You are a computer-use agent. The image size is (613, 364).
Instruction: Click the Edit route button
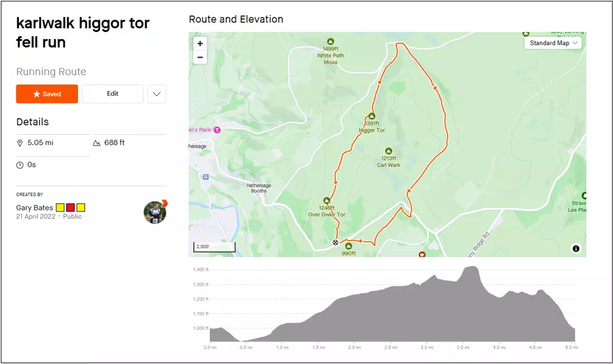[112, 94]
